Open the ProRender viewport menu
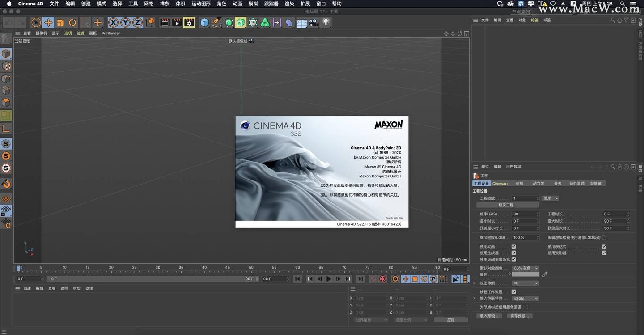Image resolution: width=644 pixels, height=335 pixels. 110,33
